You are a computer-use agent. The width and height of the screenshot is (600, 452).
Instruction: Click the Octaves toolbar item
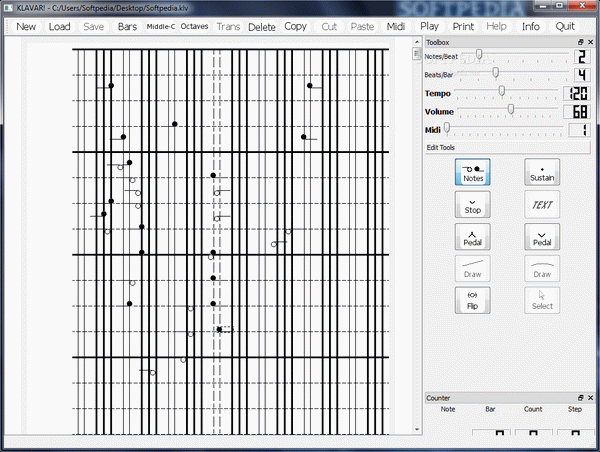click(x=194, y=26)
